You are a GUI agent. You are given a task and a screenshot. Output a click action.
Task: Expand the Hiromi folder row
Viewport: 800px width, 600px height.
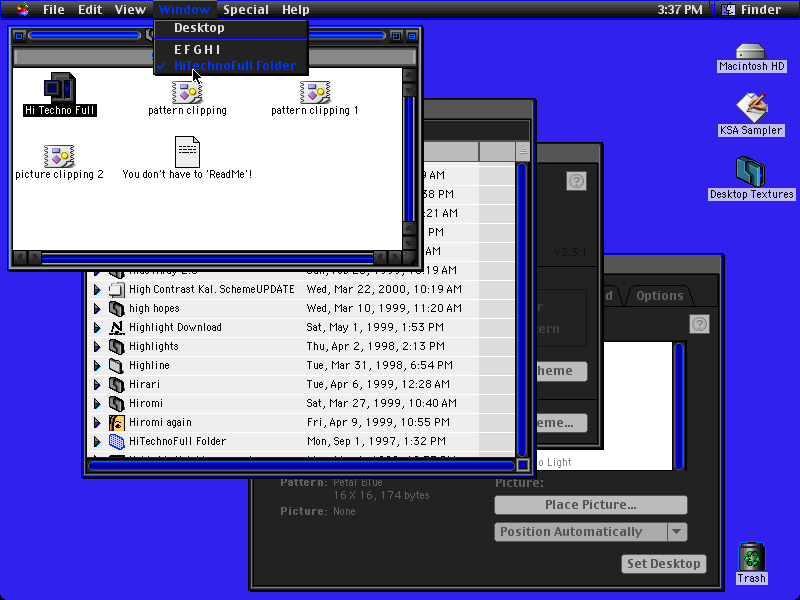click(97, 404)
